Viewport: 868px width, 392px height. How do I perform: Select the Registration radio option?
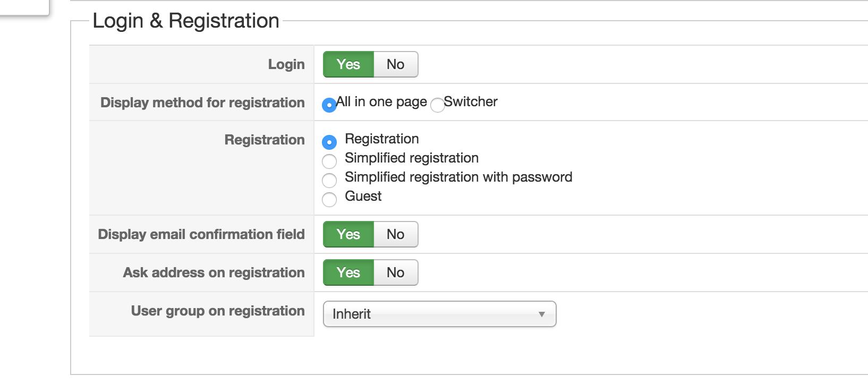coord(329,142)
